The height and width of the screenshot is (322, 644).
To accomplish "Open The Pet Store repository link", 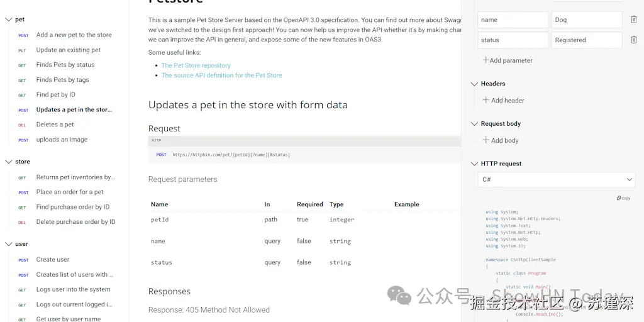I will (x=196, y=65).
